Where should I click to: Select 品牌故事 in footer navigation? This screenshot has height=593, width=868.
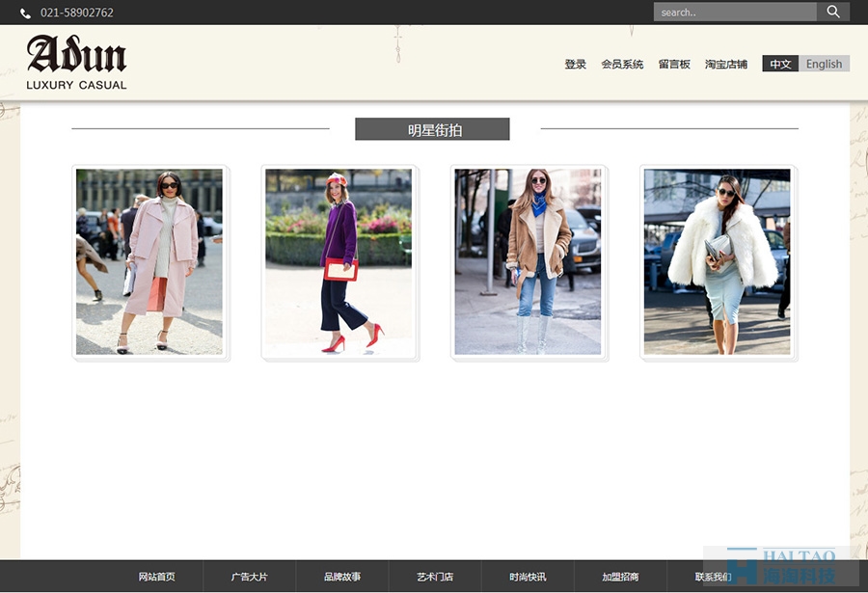(342, 577)
